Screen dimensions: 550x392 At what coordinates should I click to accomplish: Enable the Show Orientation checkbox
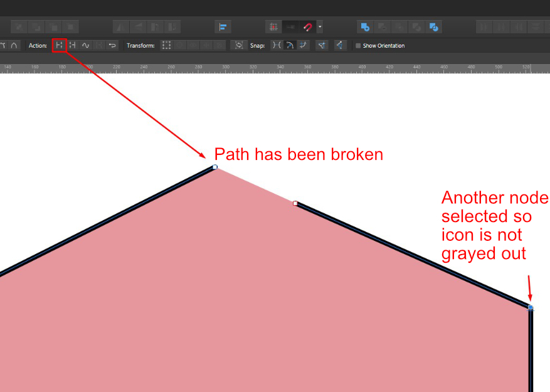tap(358, 46)
